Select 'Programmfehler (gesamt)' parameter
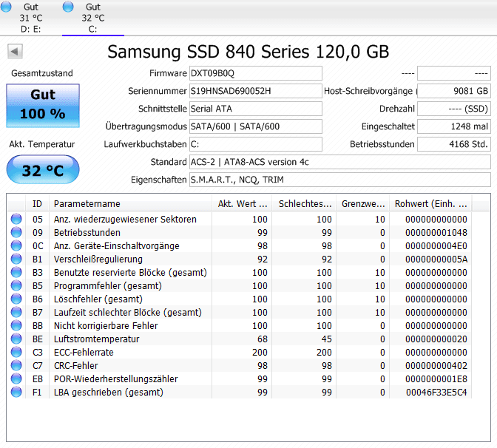The width and height of the screenshot is (497, 448). pyautogui.click(x=108, y=286)
